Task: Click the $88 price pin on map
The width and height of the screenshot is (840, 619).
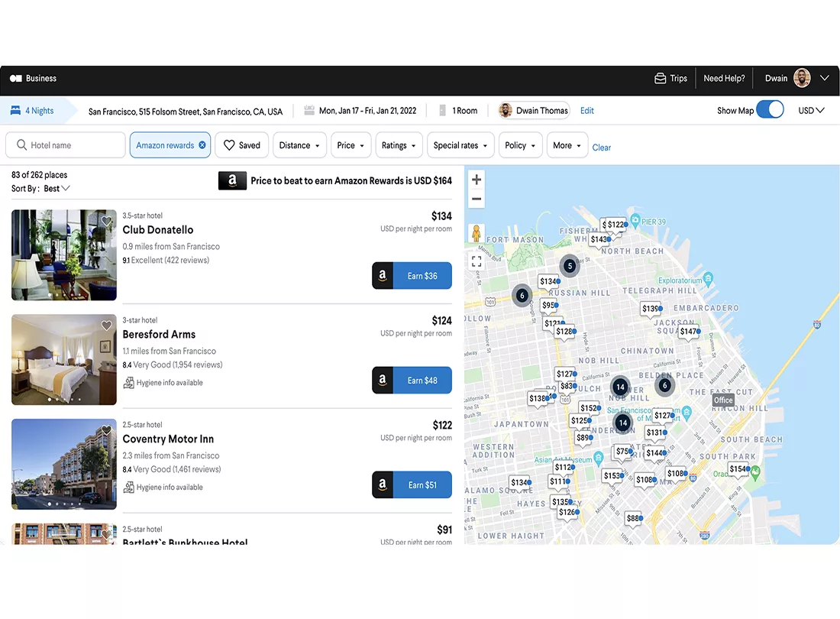Action: 635,518
